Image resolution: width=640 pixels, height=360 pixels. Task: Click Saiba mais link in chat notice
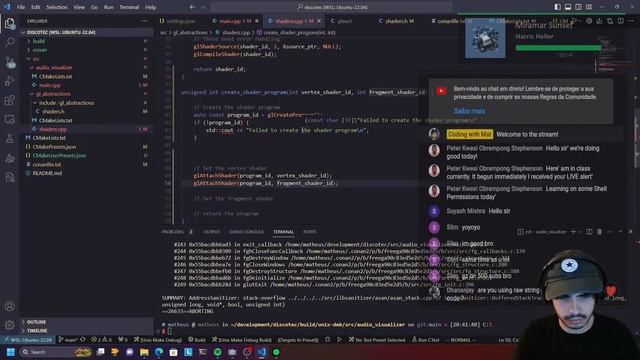(469, 111)
